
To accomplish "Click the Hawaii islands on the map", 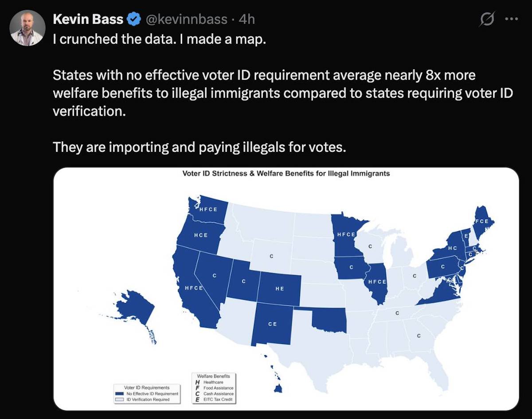I will pos(278,388).
